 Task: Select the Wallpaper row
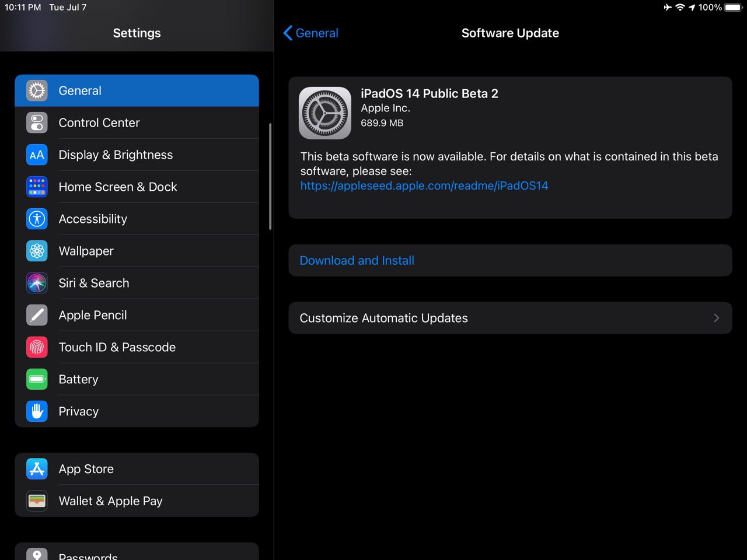coord(137,251)
